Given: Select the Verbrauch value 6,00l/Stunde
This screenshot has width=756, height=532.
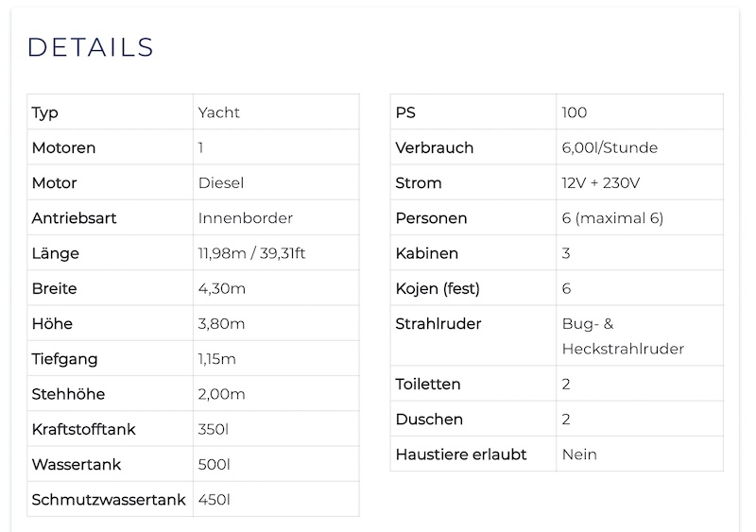Looking at the screenshot, I should [x=610, y=147].
